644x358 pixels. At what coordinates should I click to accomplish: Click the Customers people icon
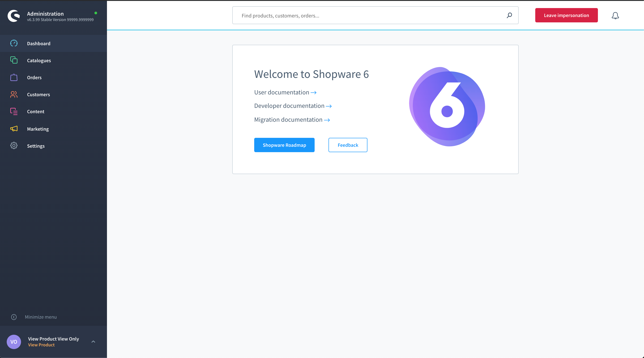point(14,94)
